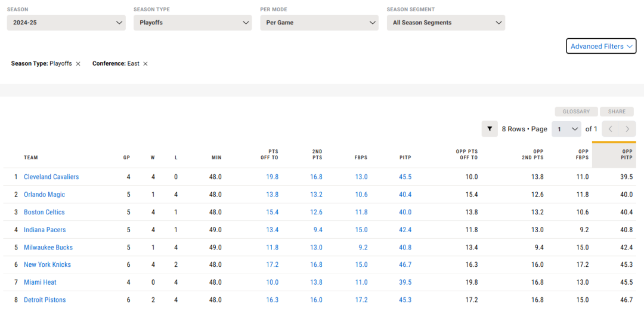Open Cleveland Cavaliers team link
Screen dimensions: 644x311
[51, 177]
